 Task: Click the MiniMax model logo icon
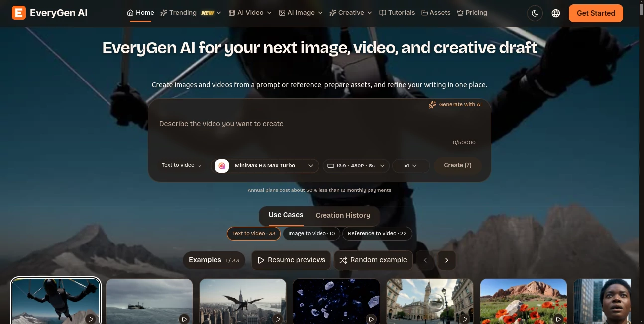222,166
